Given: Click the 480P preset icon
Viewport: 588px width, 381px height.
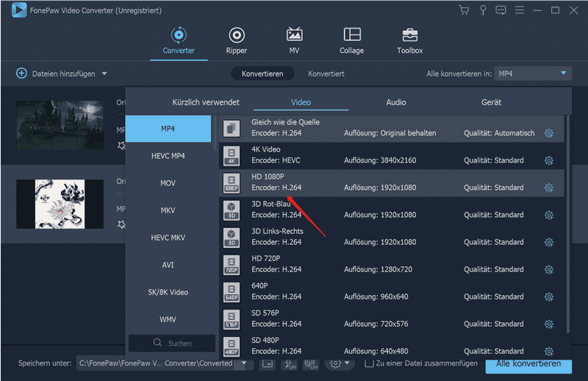Looking at the screenshot, I should click(x=232, y=346).
